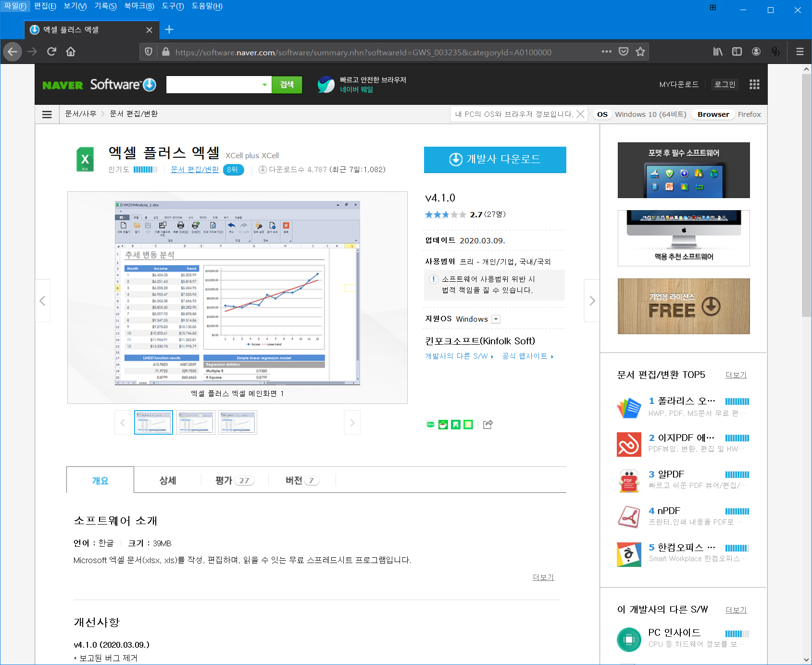Click the Naver Whale browser icon

click(326, 85)
